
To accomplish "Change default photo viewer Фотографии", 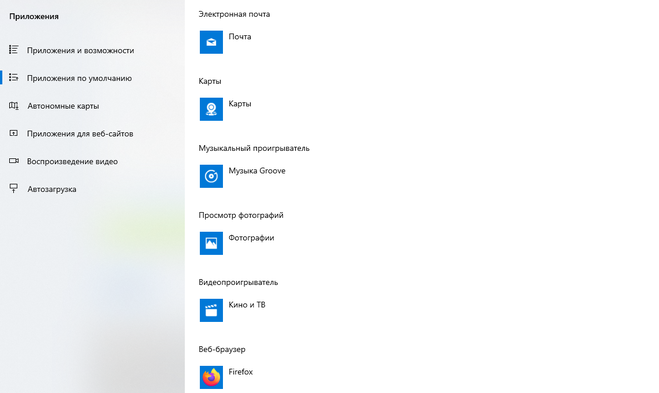I will point(237,243).
